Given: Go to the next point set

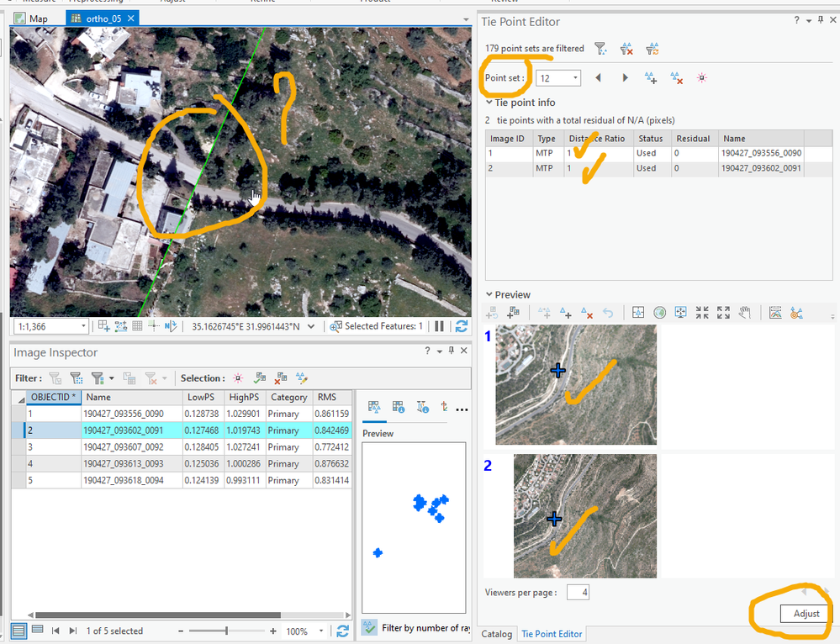Looking at the screenshot, I should (625, 78).
